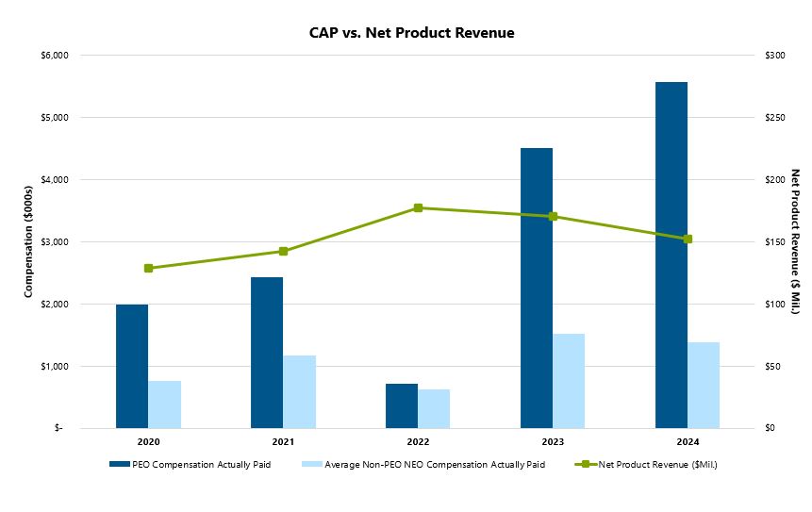Select the 2023 Non-PEO NEO light blue bar
Image resolution: width=812 pixels, height=512 pixels.
(x=569, y=381)
